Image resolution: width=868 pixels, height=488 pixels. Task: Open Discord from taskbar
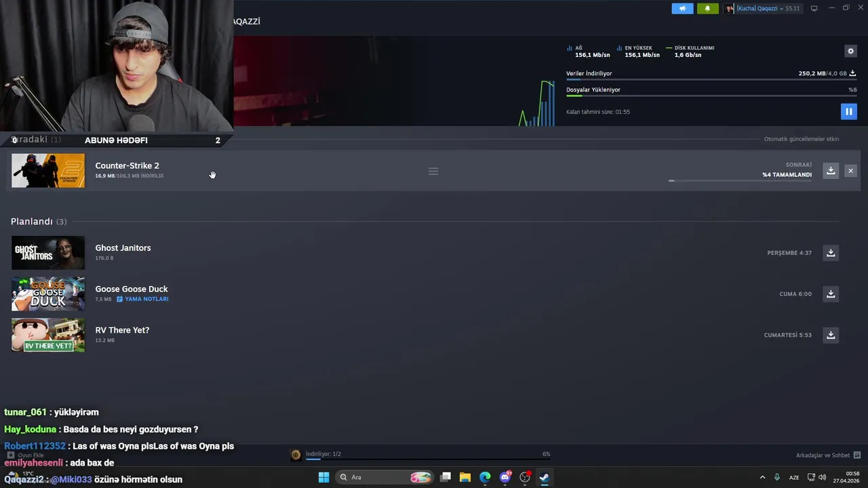coord(505,477)
